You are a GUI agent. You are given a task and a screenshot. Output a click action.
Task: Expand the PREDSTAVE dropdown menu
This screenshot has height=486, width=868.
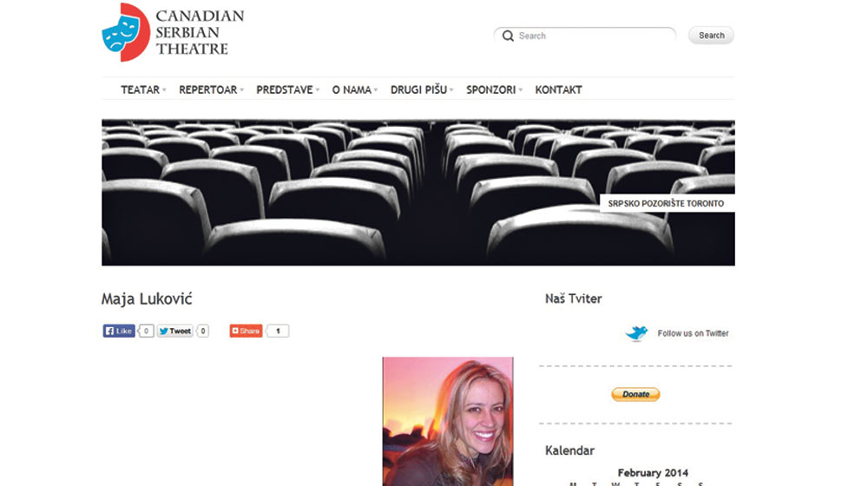286,90
